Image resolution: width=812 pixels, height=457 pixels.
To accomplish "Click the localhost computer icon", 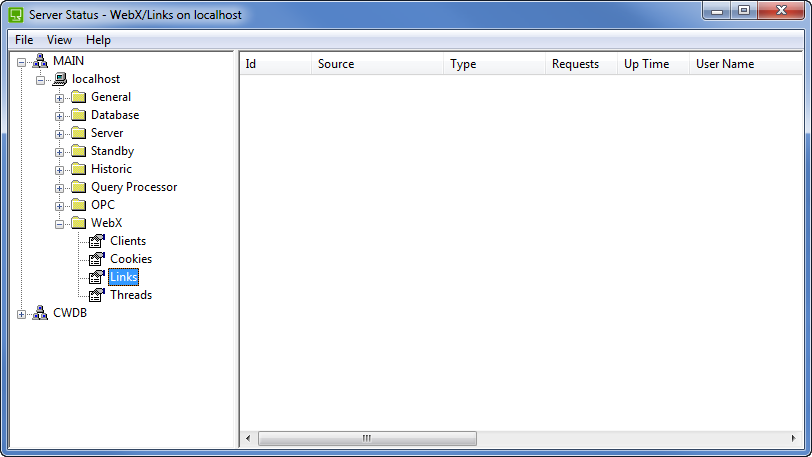I will pos(59,79).
